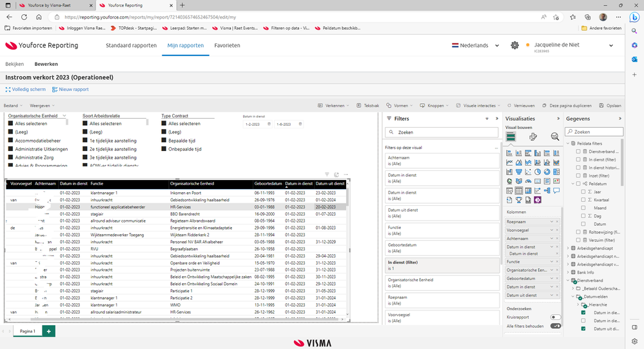The width and height of the screenshot is (644, 349).
Task: Select the pie chart visualization icon
Action: pos(538,172)
